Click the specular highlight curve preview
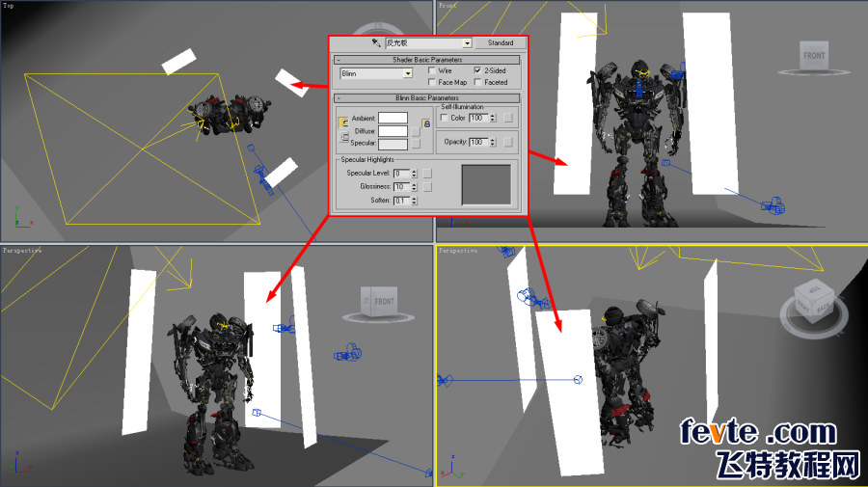 (x=486, y=185)
